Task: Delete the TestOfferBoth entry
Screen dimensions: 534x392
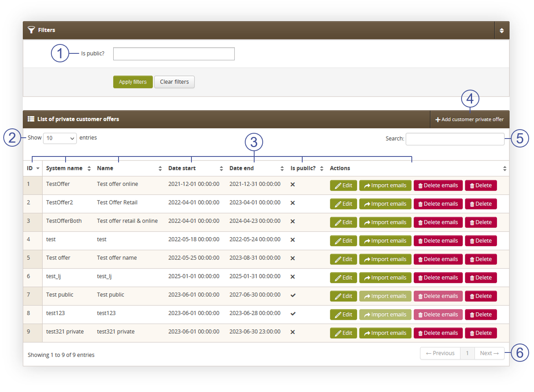Action: [481, 222]
